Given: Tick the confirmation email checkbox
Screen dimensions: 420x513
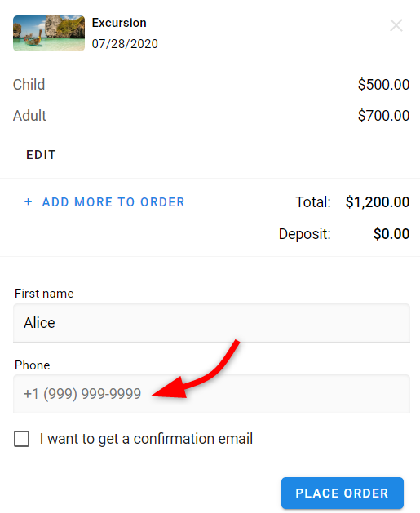Looking at the screenshot, I should coord(21,439).
